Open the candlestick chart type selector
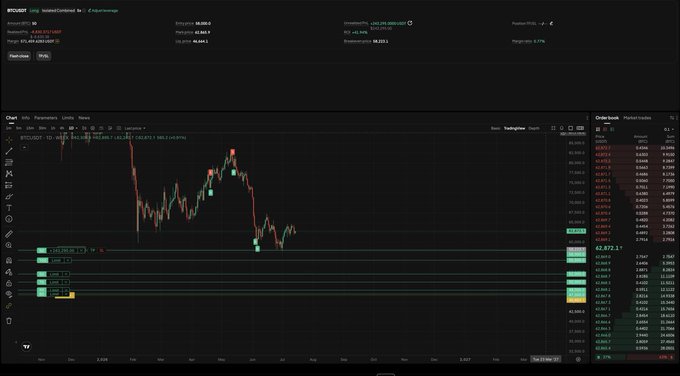 pos(84,128)
